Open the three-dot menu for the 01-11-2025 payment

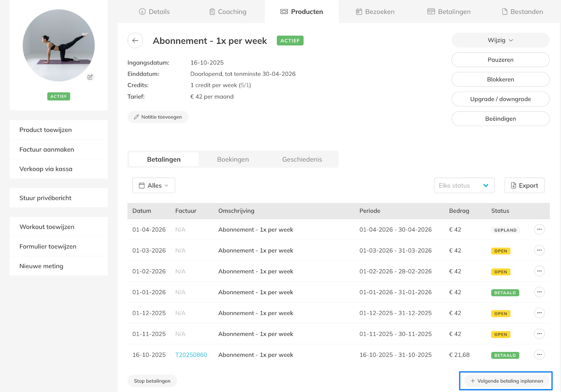click(x=539, y=334)
